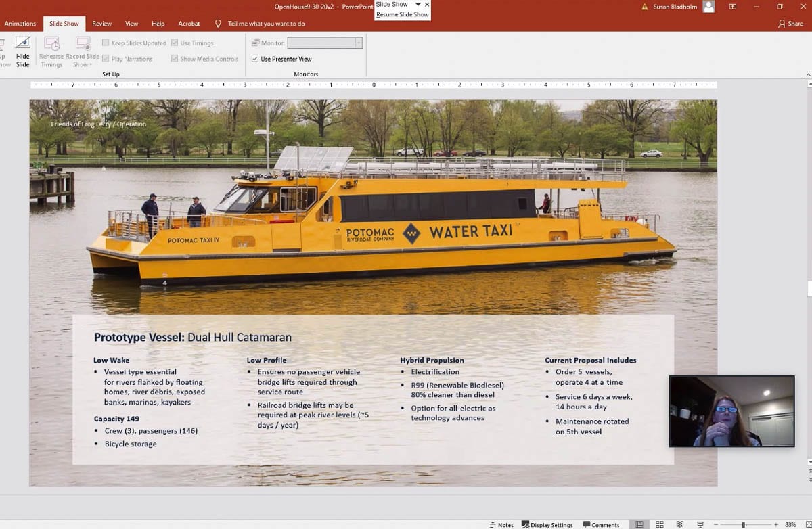Open Notes pane from status bar
812x529 pixels.
point(501,524)
